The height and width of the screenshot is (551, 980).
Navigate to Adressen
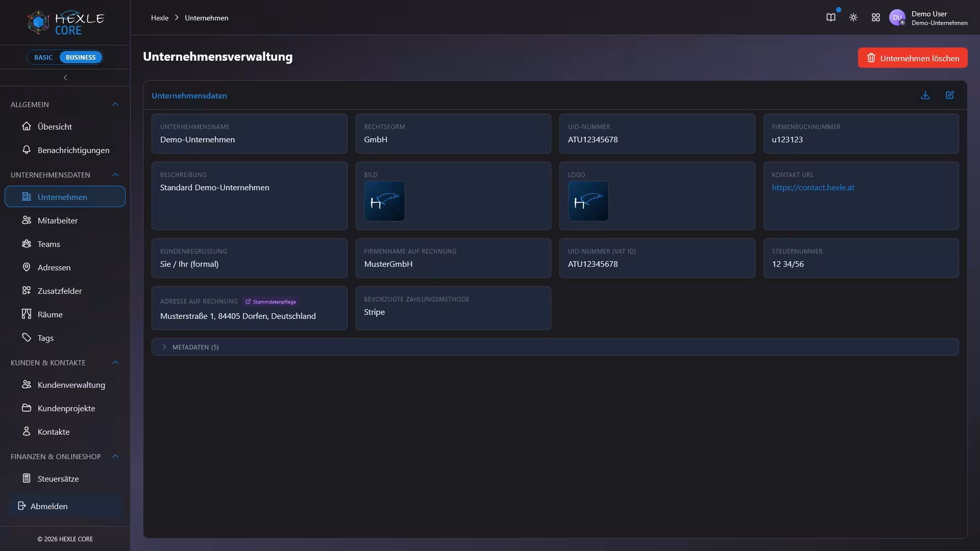[x=65, y=267]
